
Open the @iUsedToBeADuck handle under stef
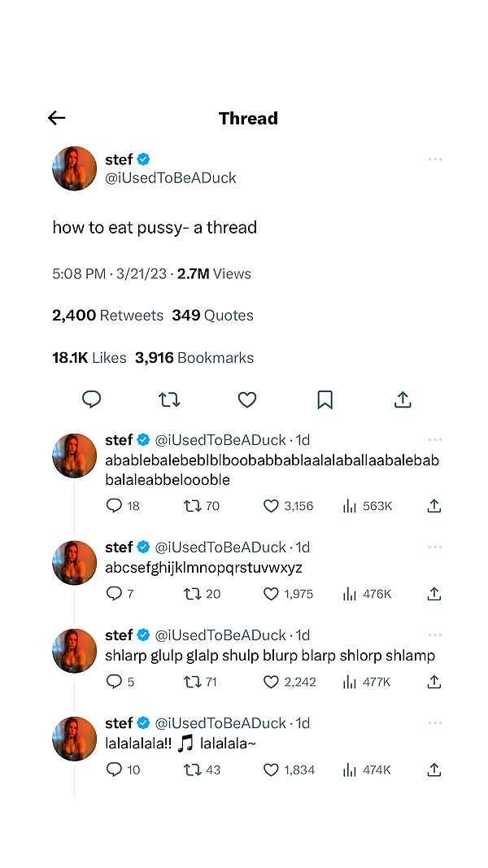click(x=171, y=177)
